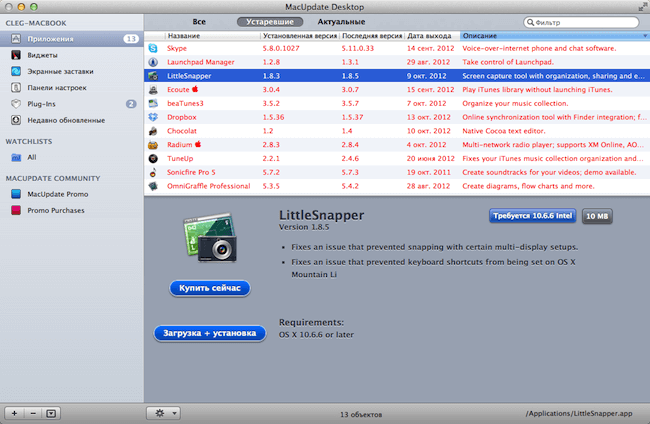Click the Dropbox box icon

tap(153, 117)
